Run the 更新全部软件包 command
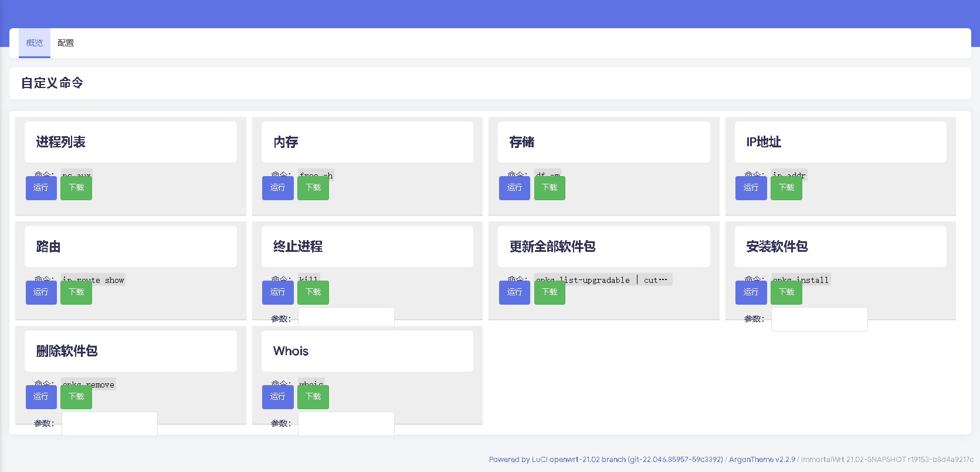980x472 pixels. point(514,292)
